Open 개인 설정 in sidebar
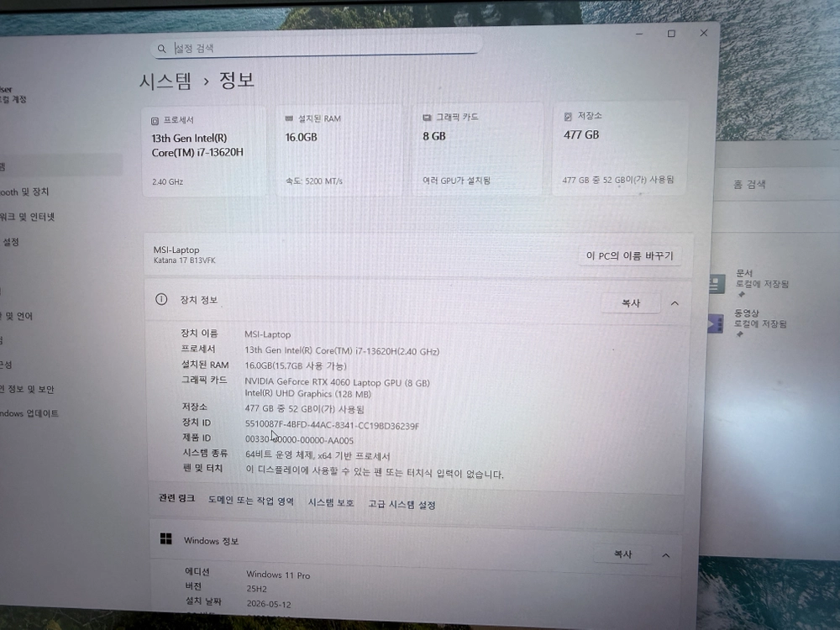Image resolution: width=840 pixels, height=630 pixels. (9, 242)
